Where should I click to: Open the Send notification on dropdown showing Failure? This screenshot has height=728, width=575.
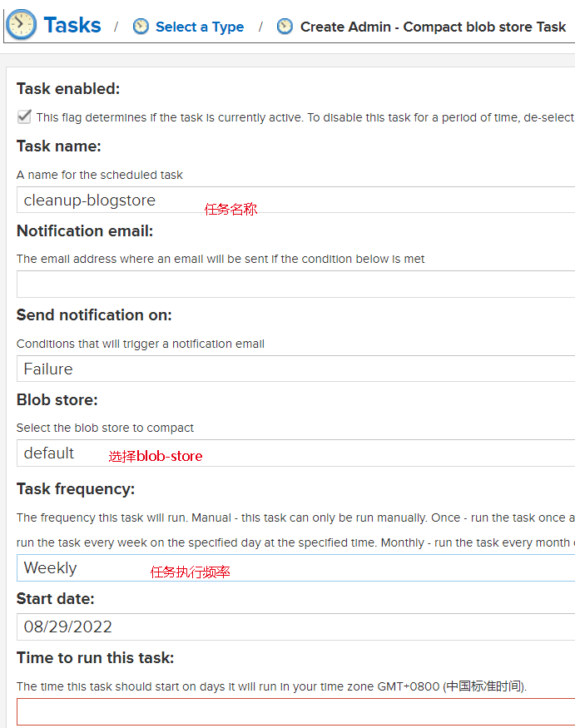point(296,369)
